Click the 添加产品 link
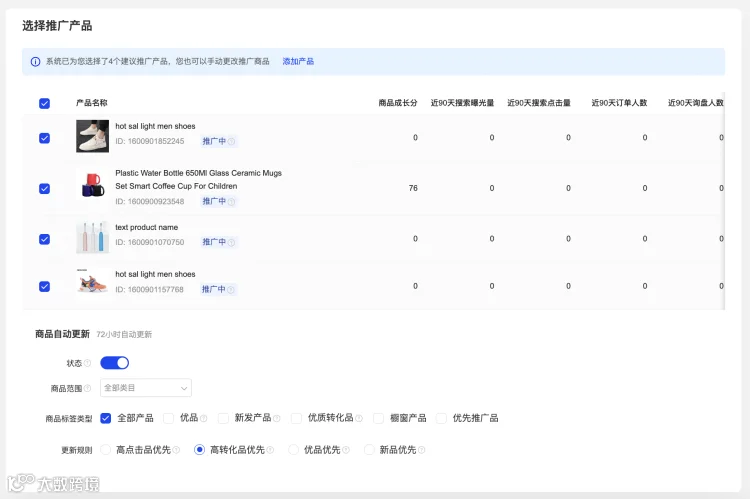Viewport: 750px width, 499px height. tap(298, 61)
